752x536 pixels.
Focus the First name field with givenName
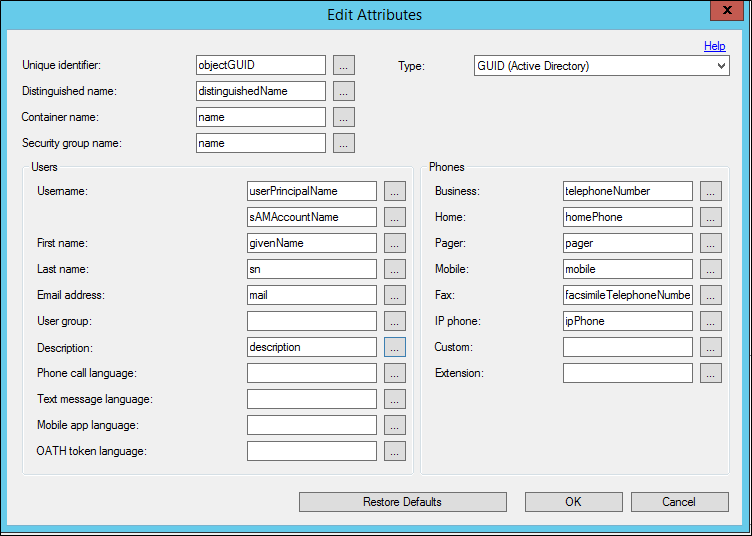tap(312, 243)
